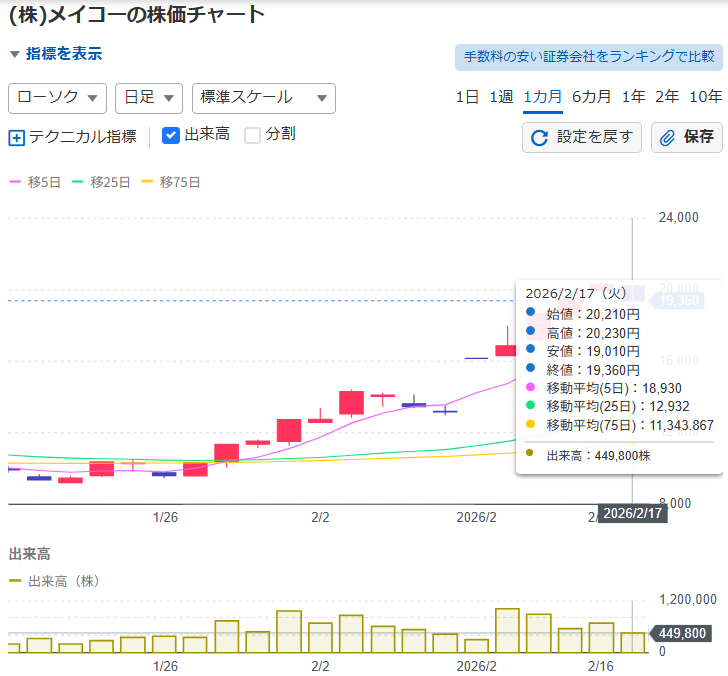Click the 1/26 label on price chart axis
The image size is (728, 676).
click(165, 517)
